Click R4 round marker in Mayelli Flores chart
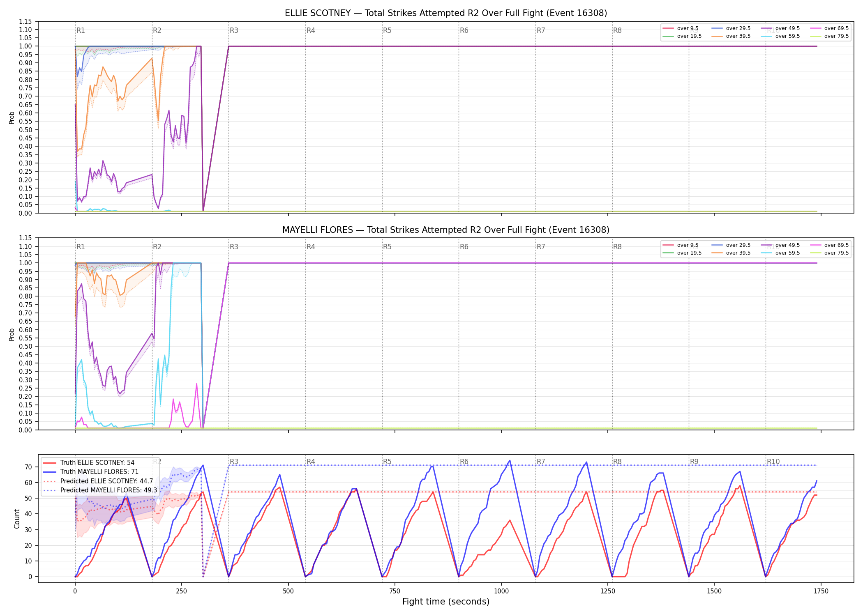 click(311, 247)
